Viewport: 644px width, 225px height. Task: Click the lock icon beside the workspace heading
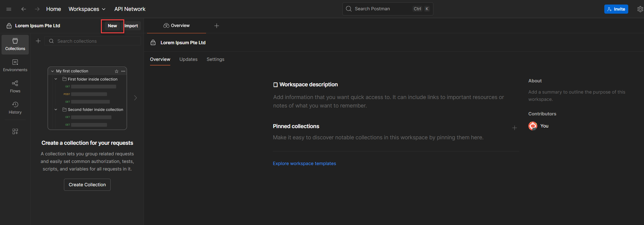(x=153, y=42)
